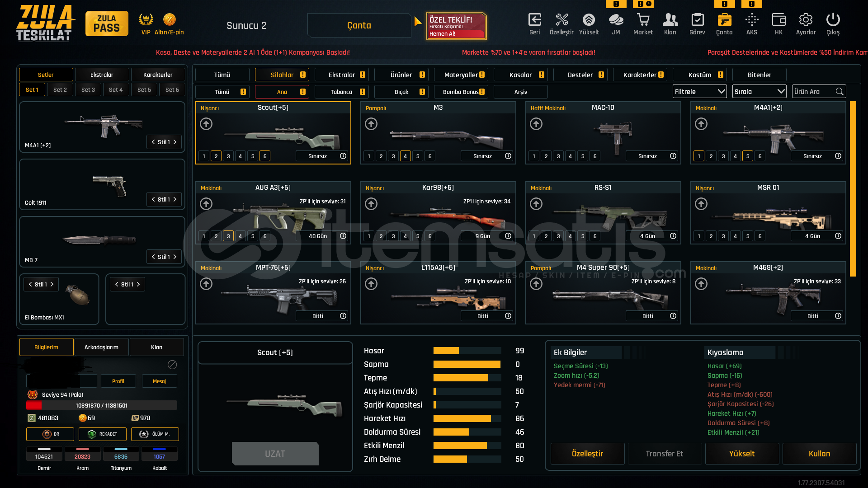Click the Tepme stat bar
This screenshot has width=868, height=488.
click(467, 378)
